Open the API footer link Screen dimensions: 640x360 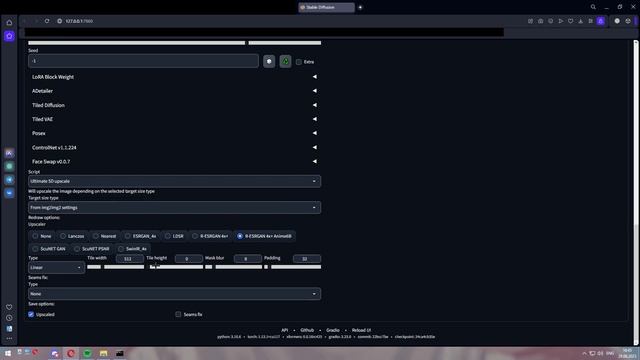point(284,330)
